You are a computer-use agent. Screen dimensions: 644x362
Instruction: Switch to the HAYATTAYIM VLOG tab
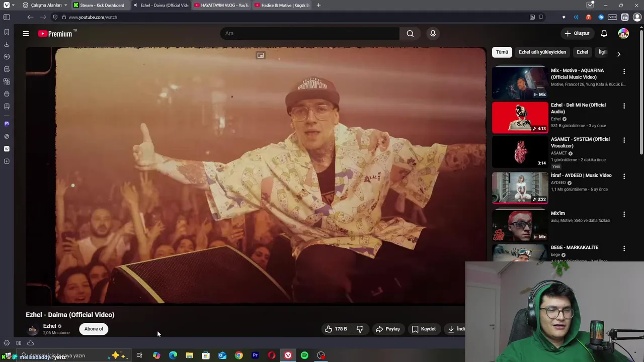coord(221,5)
